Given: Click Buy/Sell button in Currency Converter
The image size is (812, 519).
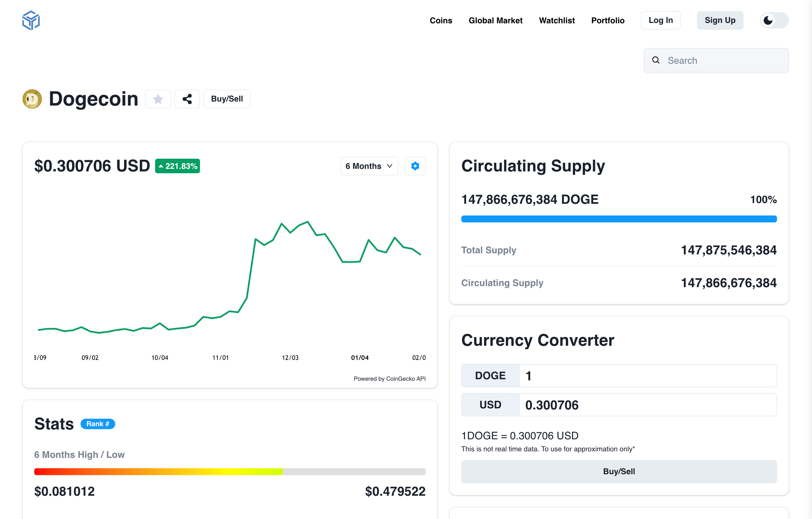Looking at the screenshot, I should coord(619,472).
